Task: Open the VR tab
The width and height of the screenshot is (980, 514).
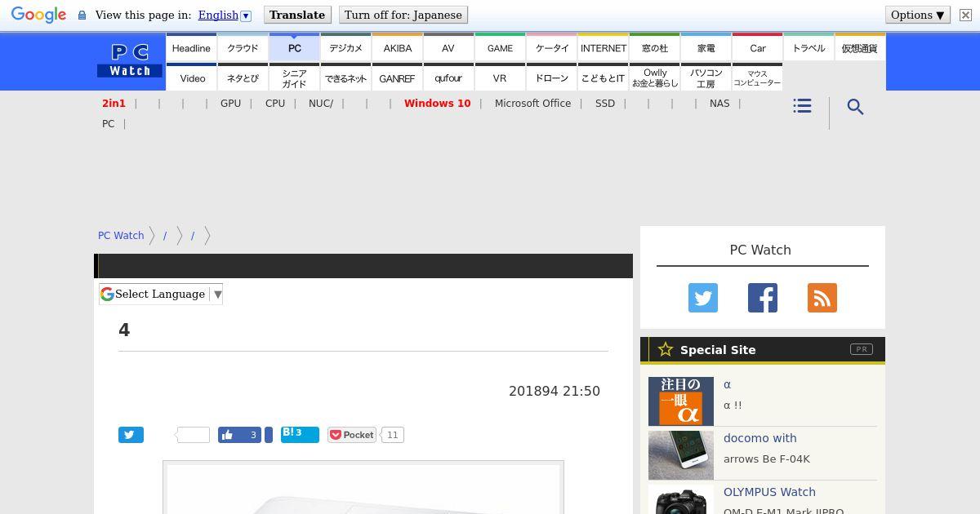Action: click(x=500, y=78)
